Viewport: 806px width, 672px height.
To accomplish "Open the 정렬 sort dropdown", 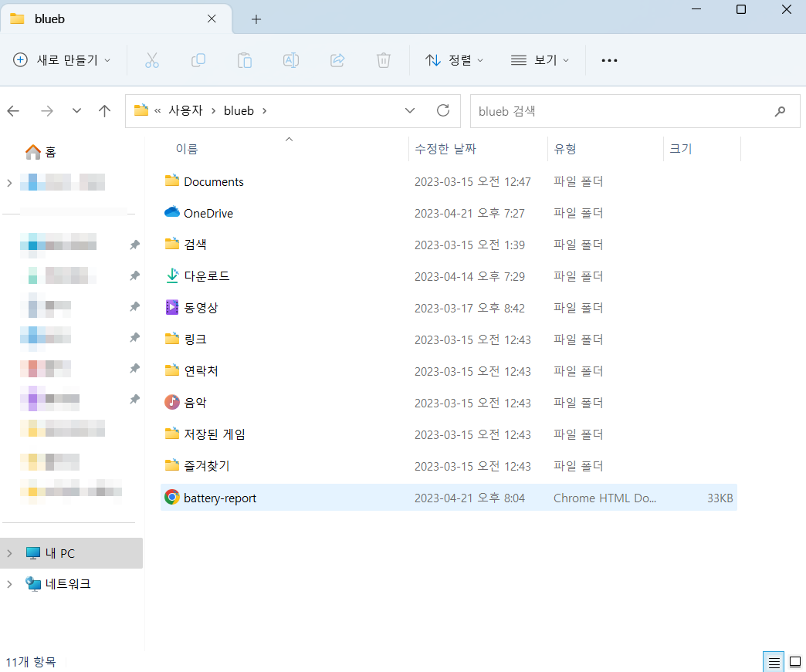I will [x=454, y=59].
